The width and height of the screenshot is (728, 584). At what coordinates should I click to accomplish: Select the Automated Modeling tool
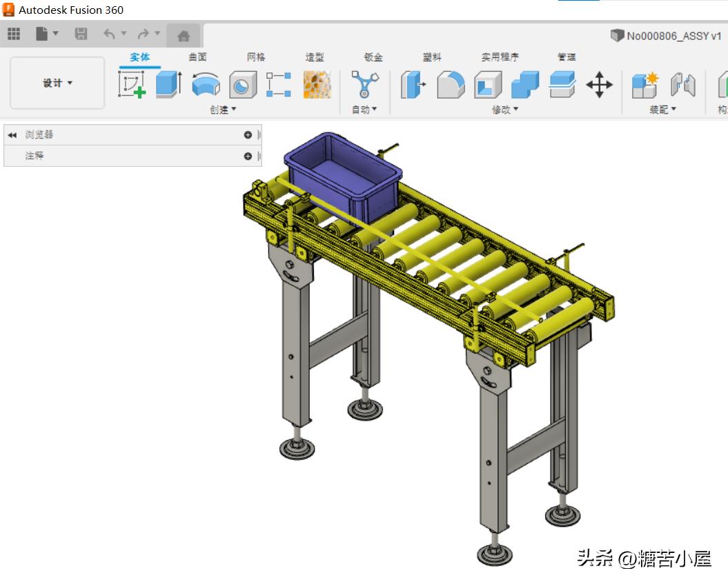(365, 84)
